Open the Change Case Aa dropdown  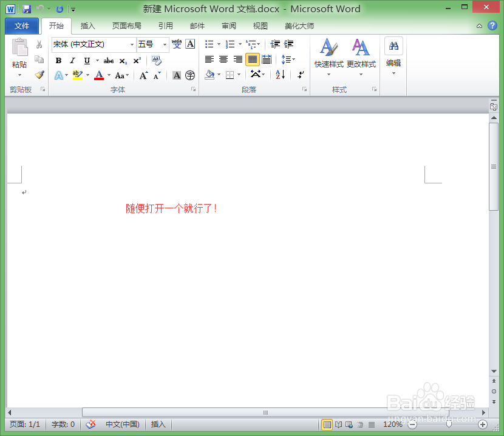pos(122,75)
